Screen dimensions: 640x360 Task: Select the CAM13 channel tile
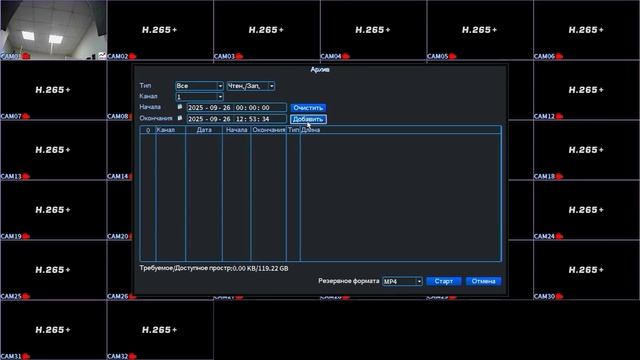tap(53, 150)
